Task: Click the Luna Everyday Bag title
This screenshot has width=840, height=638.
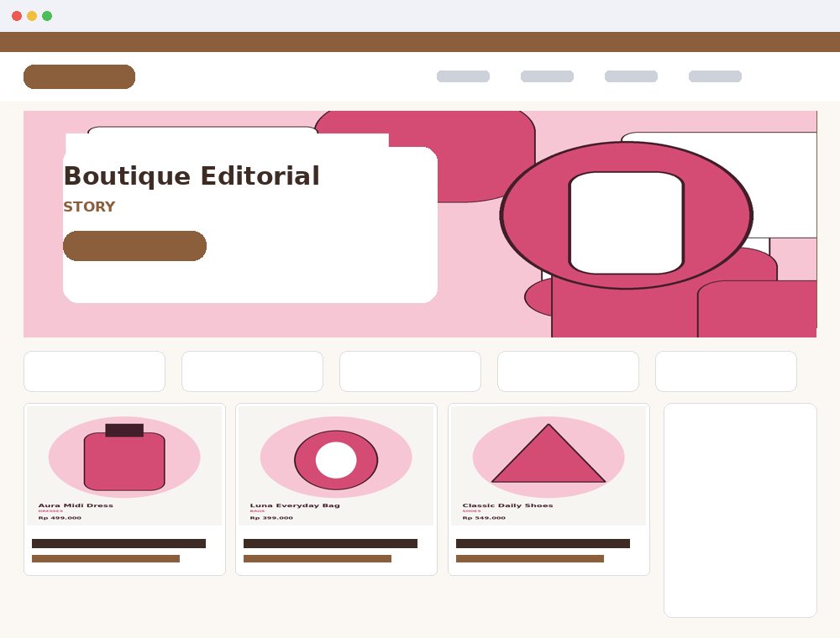Action: 295,505
